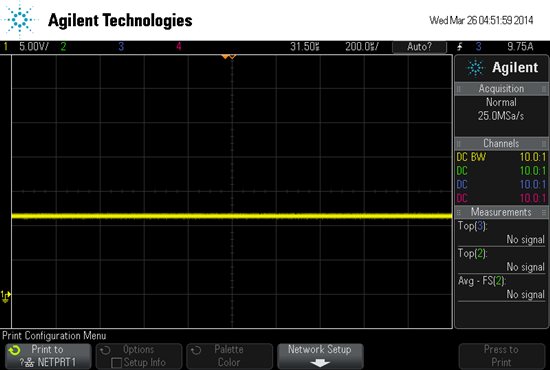Open the Print to NETPRT1 selector
Screen dimensions: 550x370
click(48, 356)
